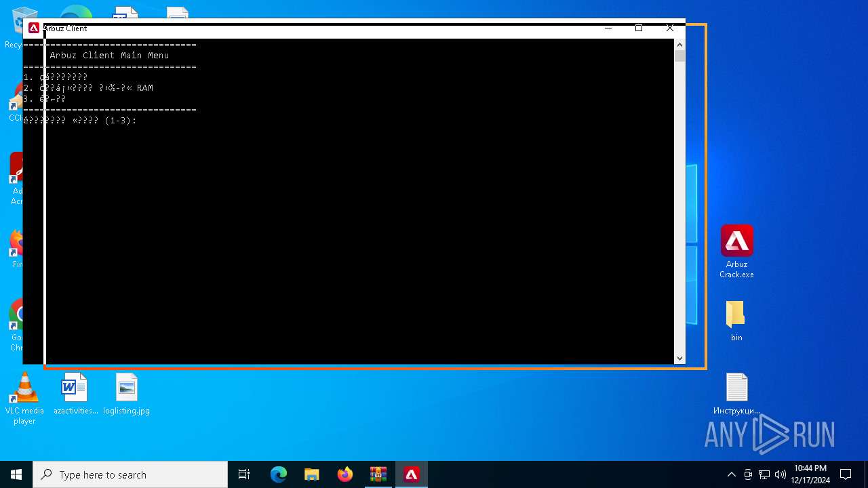The width and height of the screenshot is (868, 488).
Task: Show hidden system tray icons
Action: click(731, 474)
